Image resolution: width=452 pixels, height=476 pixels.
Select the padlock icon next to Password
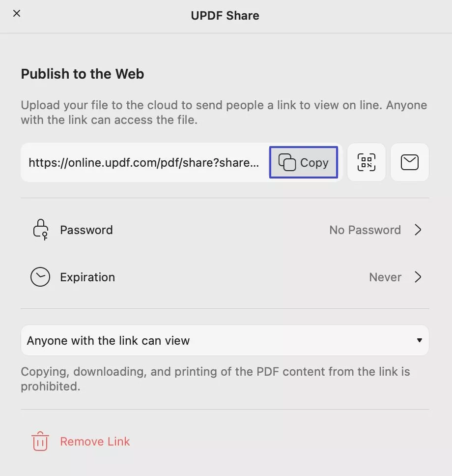[40, 230]
